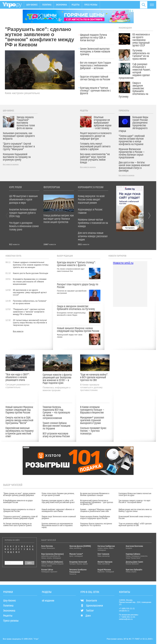Click the Вконтакте icon in the footer
This screenshot has width=157, height=644.
[x=82, y=600]
